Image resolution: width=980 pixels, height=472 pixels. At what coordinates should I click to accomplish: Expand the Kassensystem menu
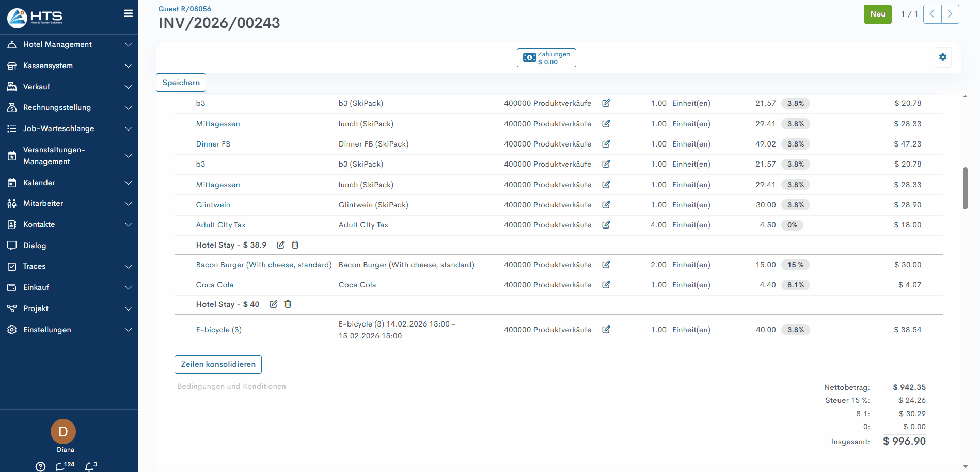tap(69, 66)
